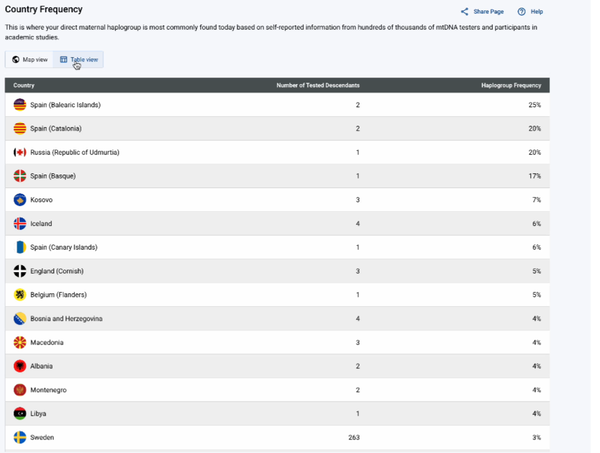
Task: Click the Spain (Balearic Islands) flag icon
Action: click(20, 105)
